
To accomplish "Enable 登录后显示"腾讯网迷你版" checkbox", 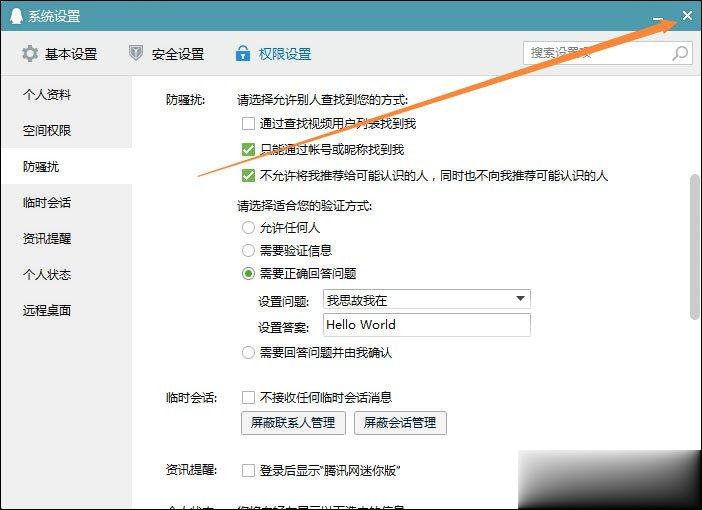I will click(248, 470).
